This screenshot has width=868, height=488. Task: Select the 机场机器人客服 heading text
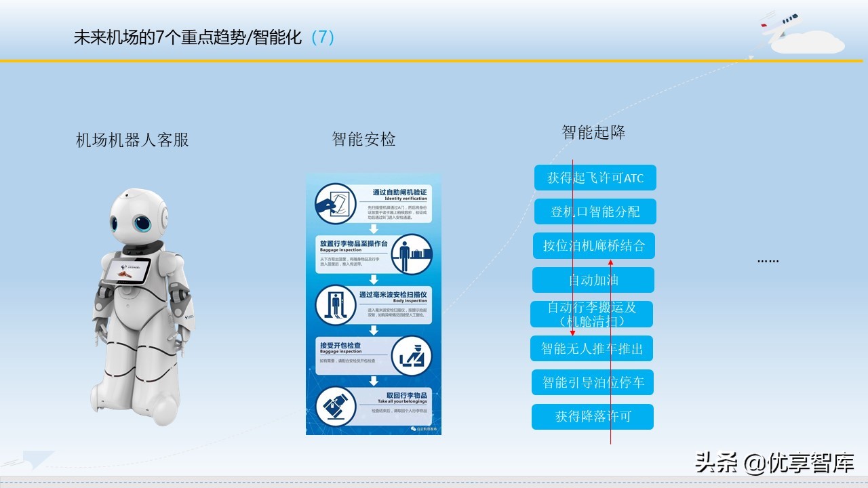(132, 141)
